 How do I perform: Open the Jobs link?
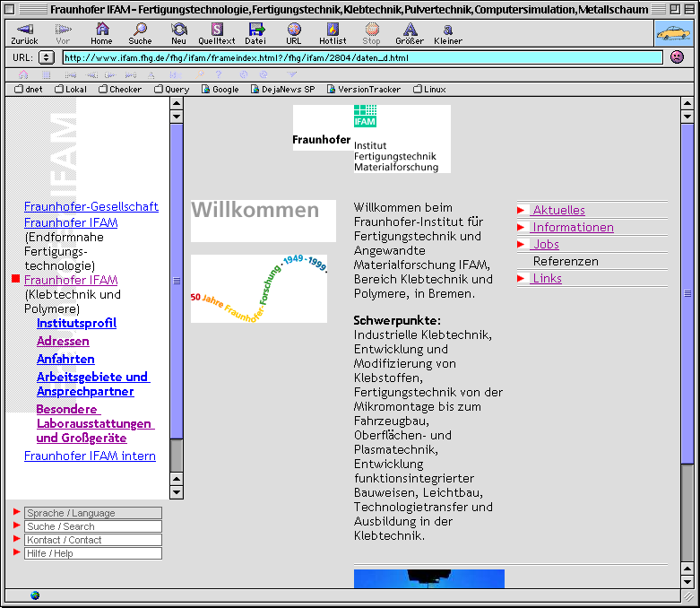click(547, 244)
